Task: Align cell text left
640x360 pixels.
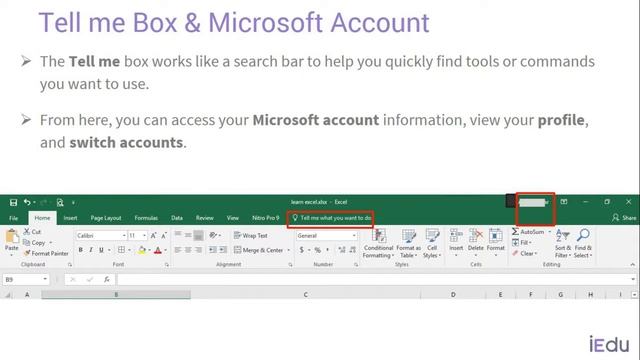Action: point(178,250)
